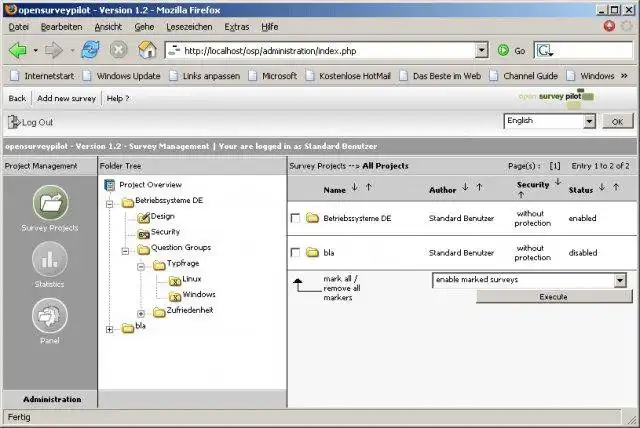Sort by Status descending arrow
This screenshot has height=428, width=640.
(602, 187)
